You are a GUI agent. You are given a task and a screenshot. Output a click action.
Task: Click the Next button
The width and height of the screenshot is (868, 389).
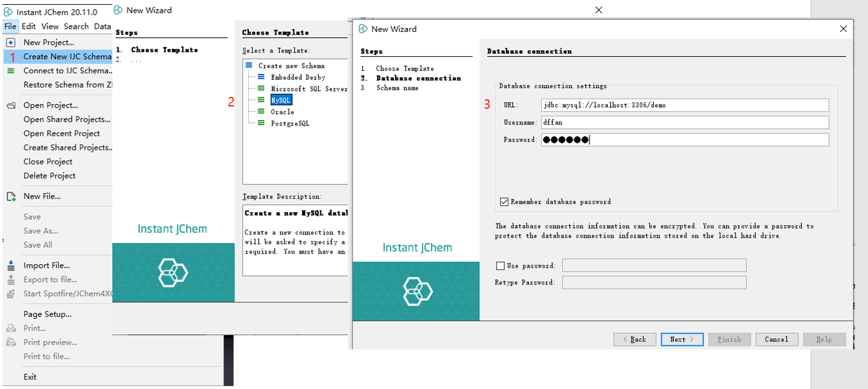(682, 339)
